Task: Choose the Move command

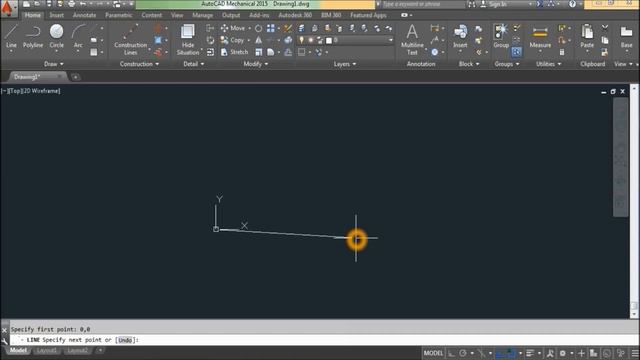Action: (x=233, y=28)
